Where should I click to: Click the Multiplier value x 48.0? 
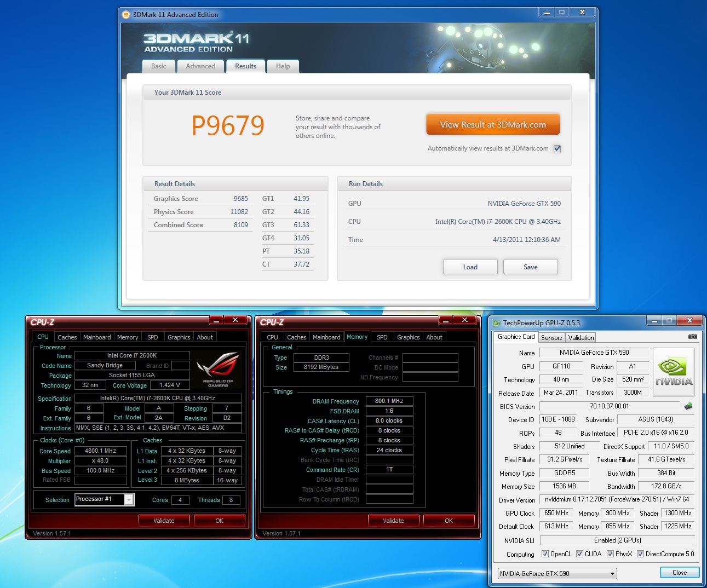tap(101, 461)
